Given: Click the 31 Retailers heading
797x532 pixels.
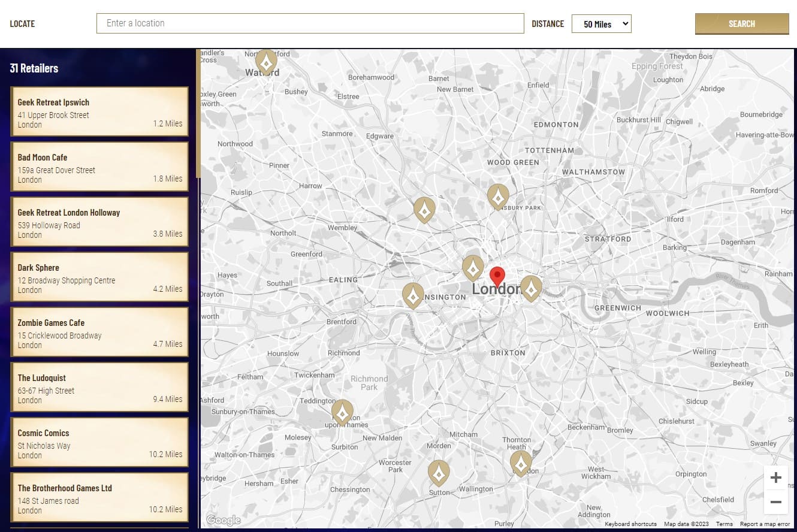Looking at the screenshot, I should (x=34, y=68).
